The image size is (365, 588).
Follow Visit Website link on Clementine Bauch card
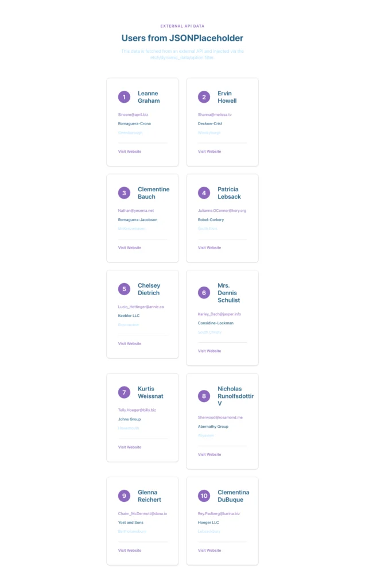click(x=130, y=247)
